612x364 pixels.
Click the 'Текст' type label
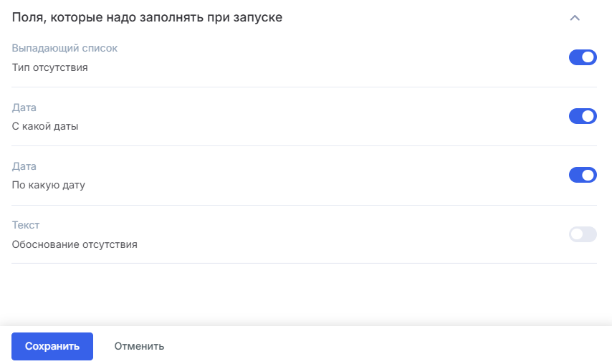26,225
